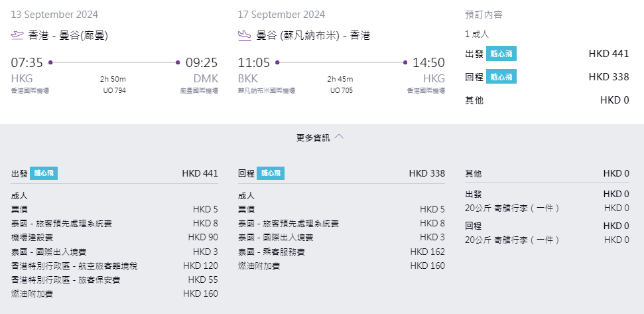Click 隨心飛 badge in the 回程 HKD 338 breakdown header
This screenshot has height=314, width=644.
(x=271, y=173)
